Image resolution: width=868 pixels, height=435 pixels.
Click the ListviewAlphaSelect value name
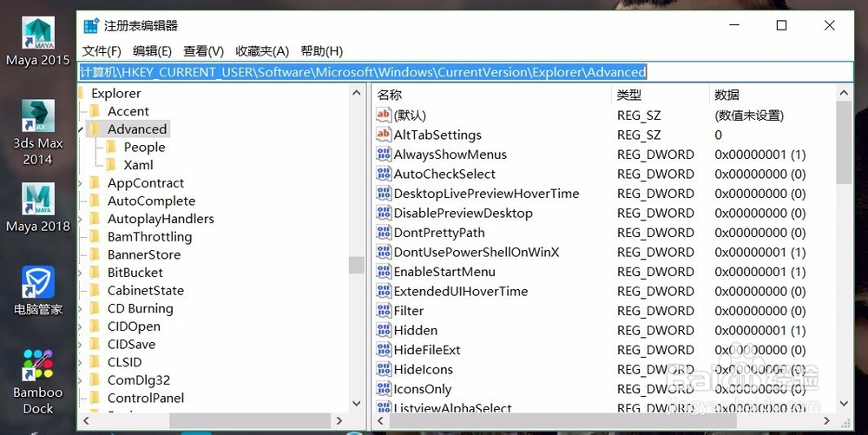pos(453,408)
